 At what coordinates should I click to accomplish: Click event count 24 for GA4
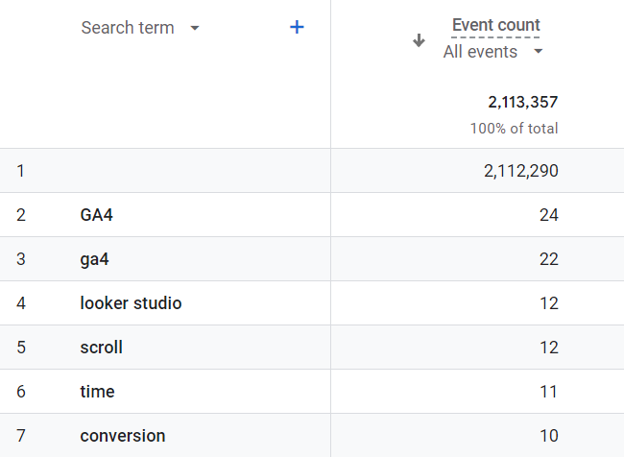548,215
